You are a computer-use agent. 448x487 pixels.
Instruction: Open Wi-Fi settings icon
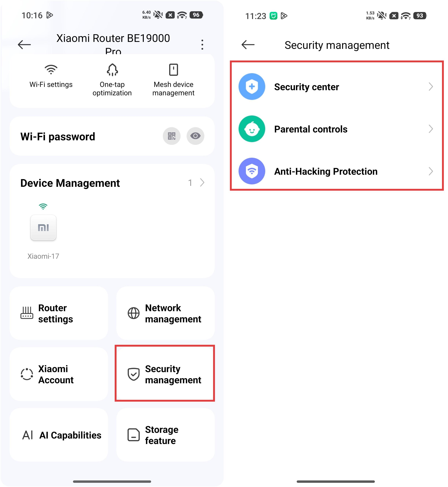(51, 70)
